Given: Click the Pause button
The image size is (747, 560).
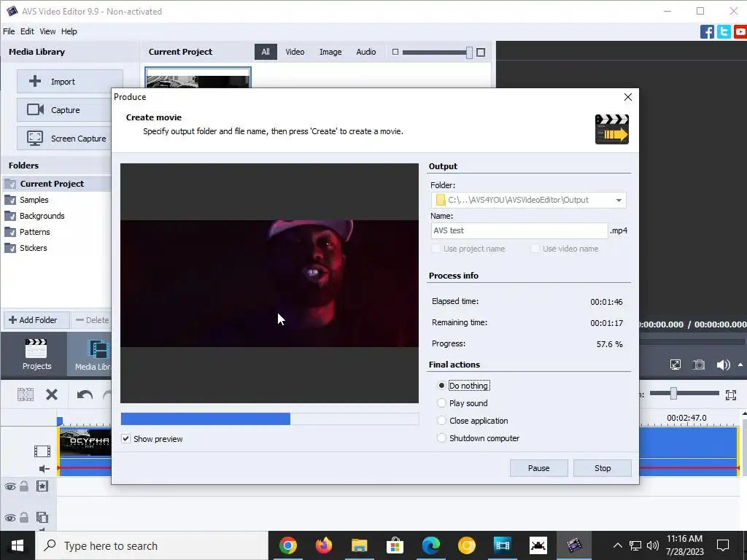Looking at the screenshot, I should pyautogui.click(x=539, y=468).
